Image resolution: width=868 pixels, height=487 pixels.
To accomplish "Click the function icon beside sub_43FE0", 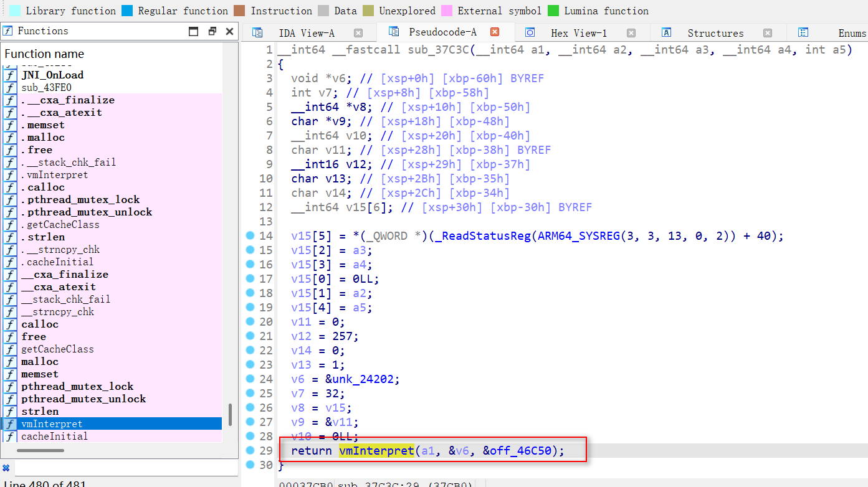I will [10, 87].
